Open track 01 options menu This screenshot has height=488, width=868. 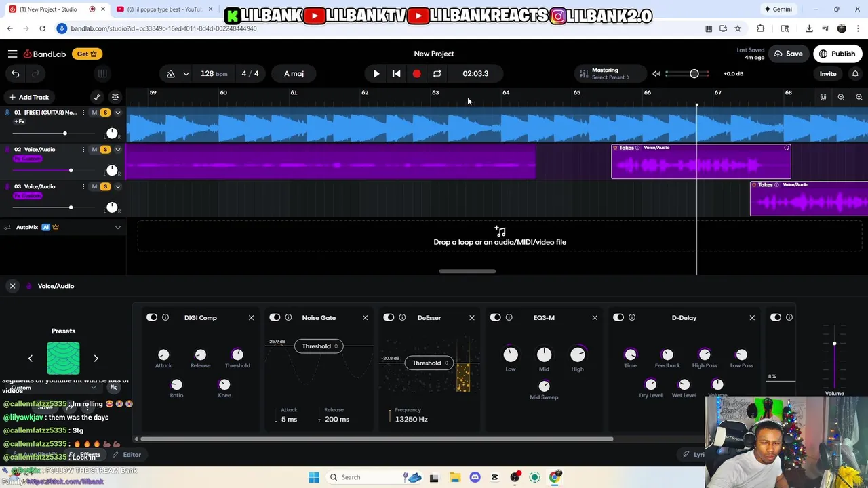click(84, 112)
